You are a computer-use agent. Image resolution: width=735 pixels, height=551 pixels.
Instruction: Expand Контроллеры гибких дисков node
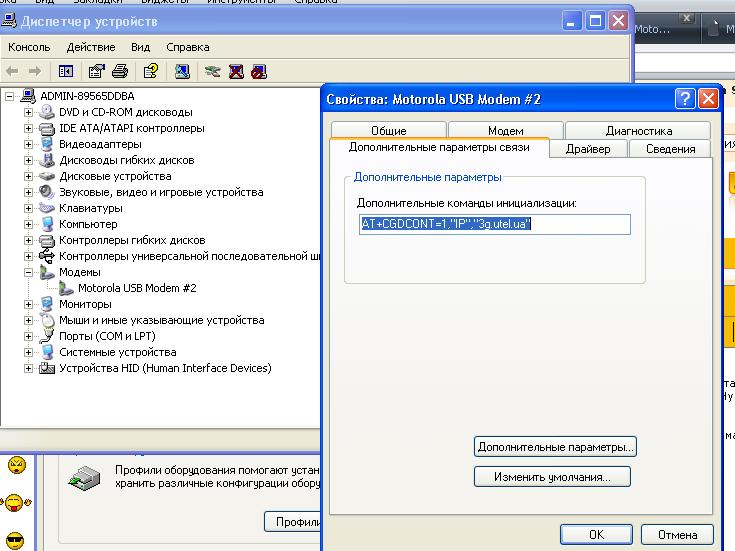point(28,241)
